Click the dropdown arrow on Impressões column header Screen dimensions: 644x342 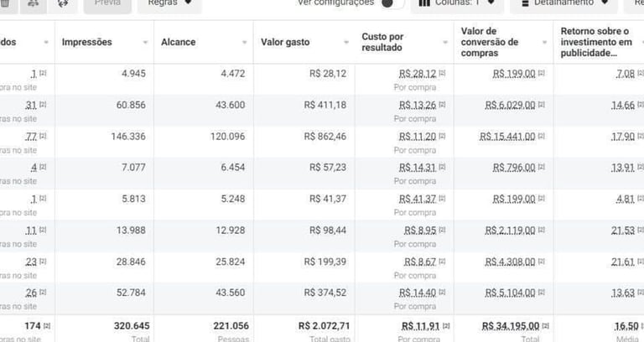144,42
